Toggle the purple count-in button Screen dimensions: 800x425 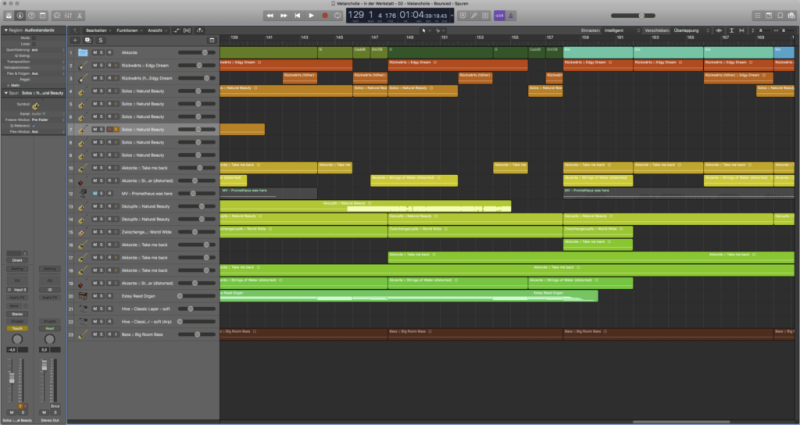point(499,16)
